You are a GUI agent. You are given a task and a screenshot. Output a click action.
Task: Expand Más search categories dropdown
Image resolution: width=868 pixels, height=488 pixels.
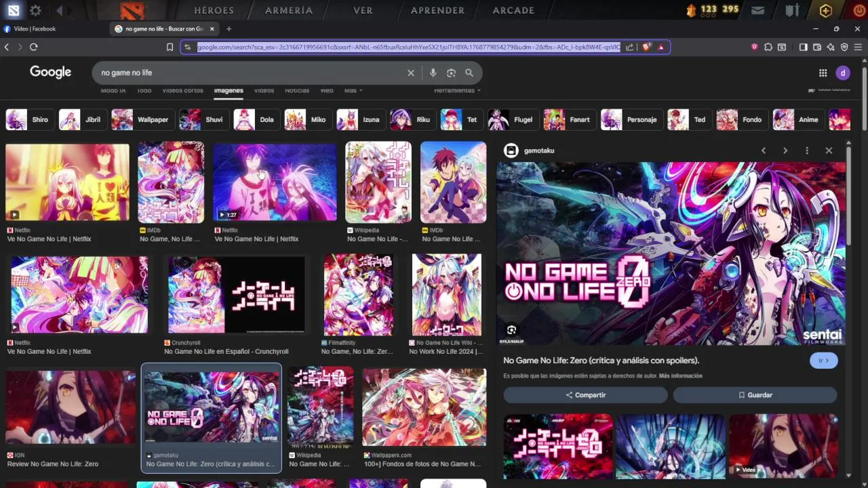click(353, 90)
